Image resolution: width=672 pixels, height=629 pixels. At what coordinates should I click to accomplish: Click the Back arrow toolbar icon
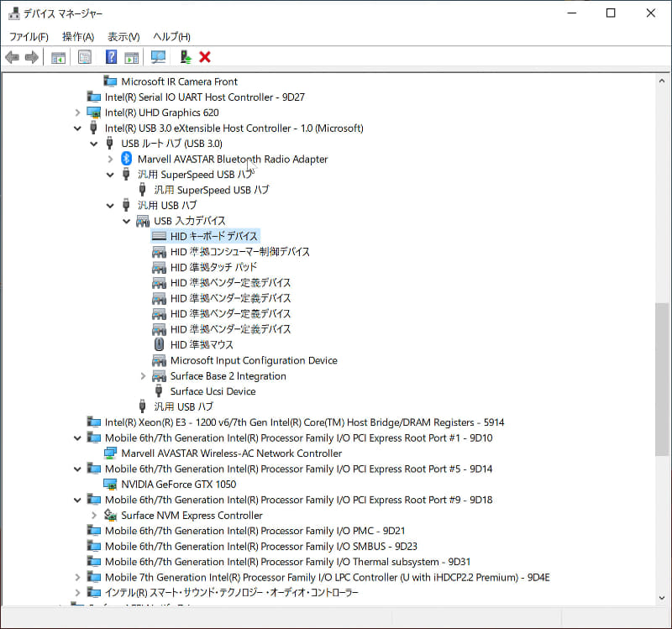[x=12, y=57]
